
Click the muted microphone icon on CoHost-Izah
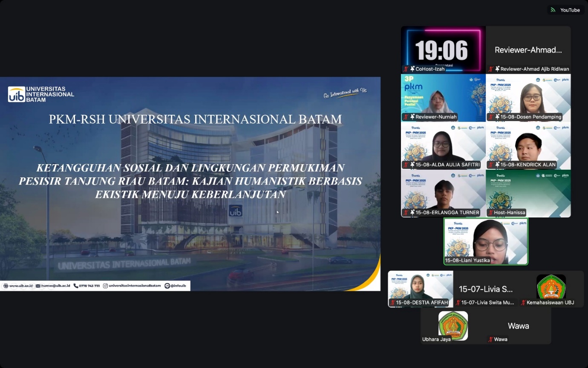(406, 69)
